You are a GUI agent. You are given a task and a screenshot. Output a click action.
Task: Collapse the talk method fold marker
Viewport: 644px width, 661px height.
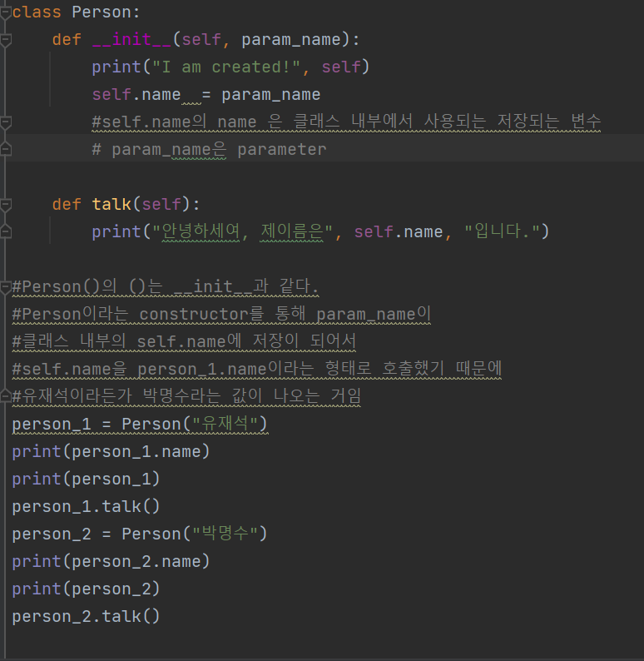[6, 206]
